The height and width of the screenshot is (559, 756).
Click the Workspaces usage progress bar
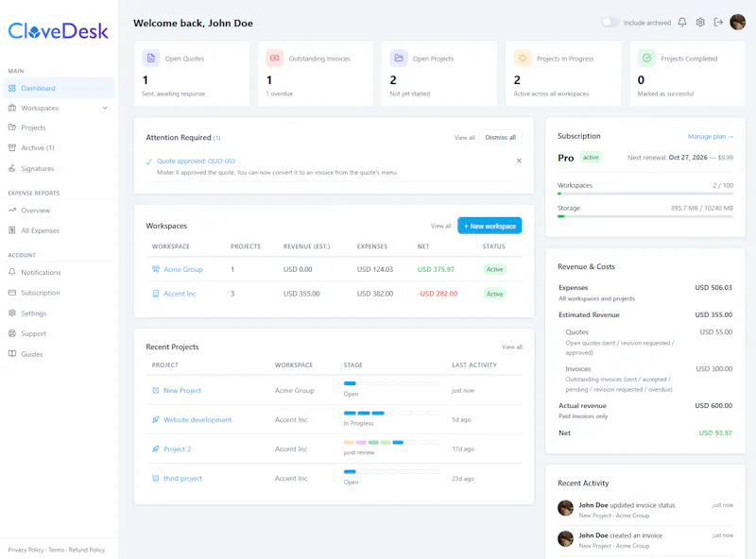pyautogui.click(x=645, y=194)
